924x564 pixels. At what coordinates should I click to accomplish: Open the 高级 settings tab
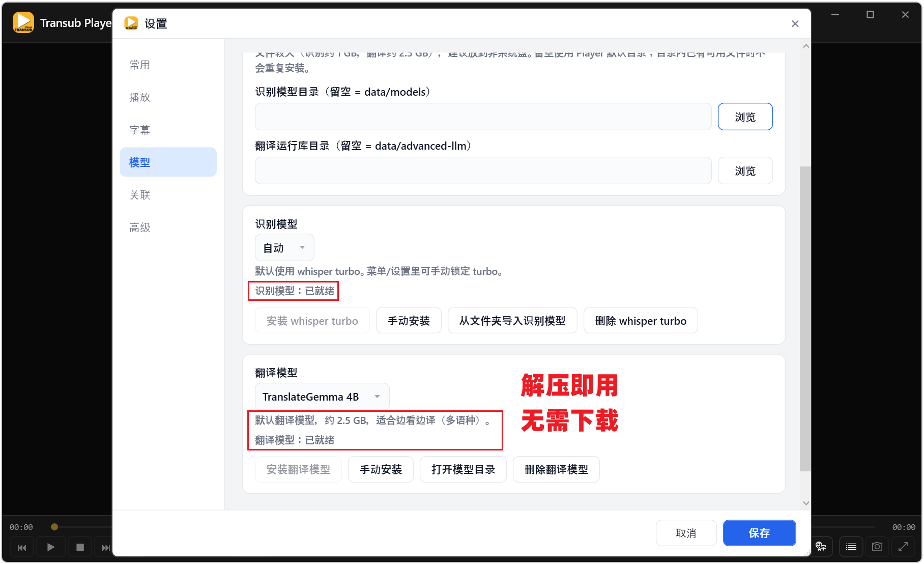tap(168, 228)
